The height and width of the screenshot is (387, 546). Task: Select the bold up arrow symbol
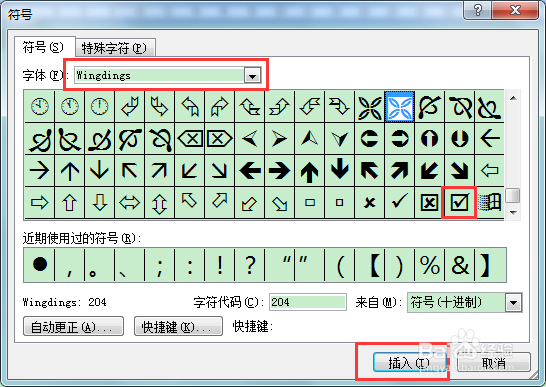[309, 171]
